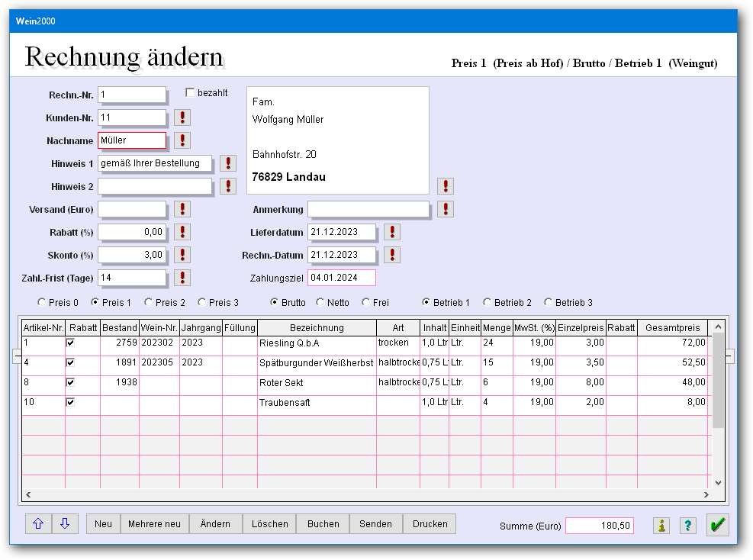Move row down with blue down arrow
This screenshot has height=560, width=753.
pyautogui.click(x=65, y=524)
